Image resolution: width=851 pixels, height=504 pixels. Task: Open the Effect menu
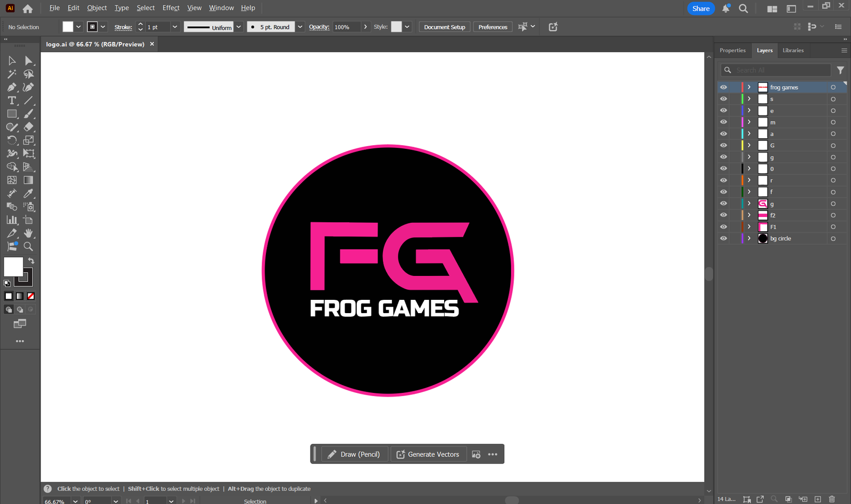pos(171,8)
